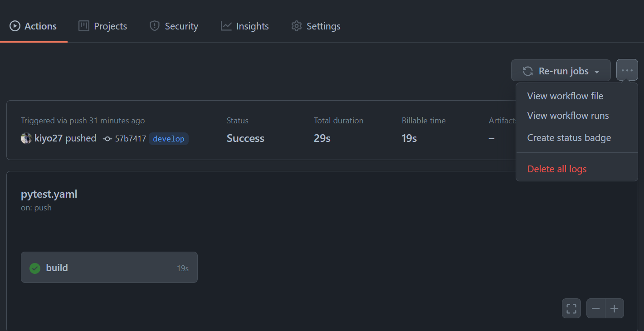Image resolution: width=644 pixels, height=331 pixels.
Task: Select Delete all logs from the menu
Action: (x=556, y=169)
